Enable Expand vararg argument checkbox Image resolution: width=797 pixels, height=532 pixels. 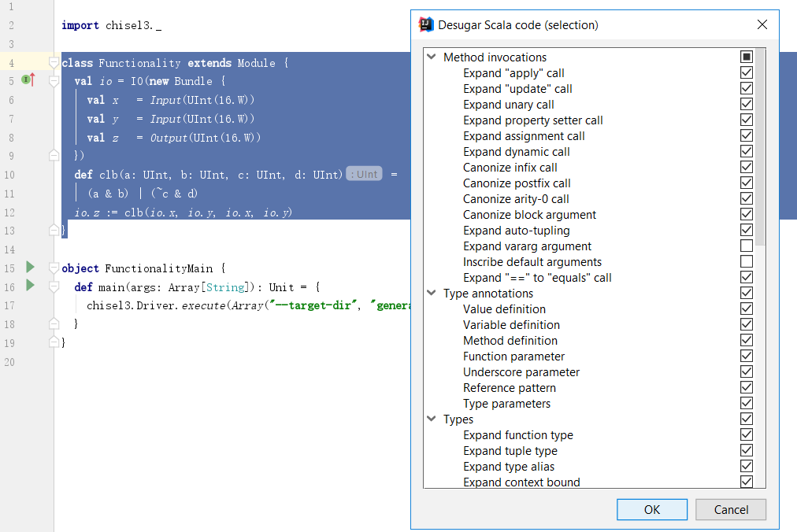(x=746, y=246)
